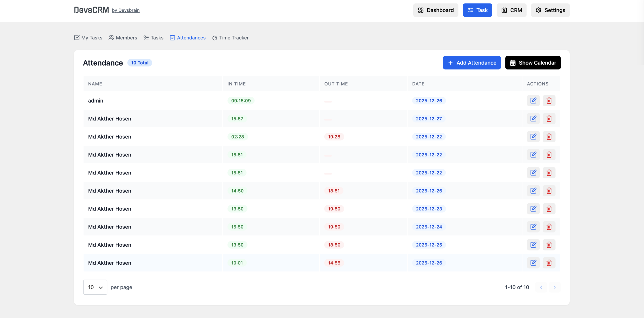Click the 15:57 in time badge

237,119
